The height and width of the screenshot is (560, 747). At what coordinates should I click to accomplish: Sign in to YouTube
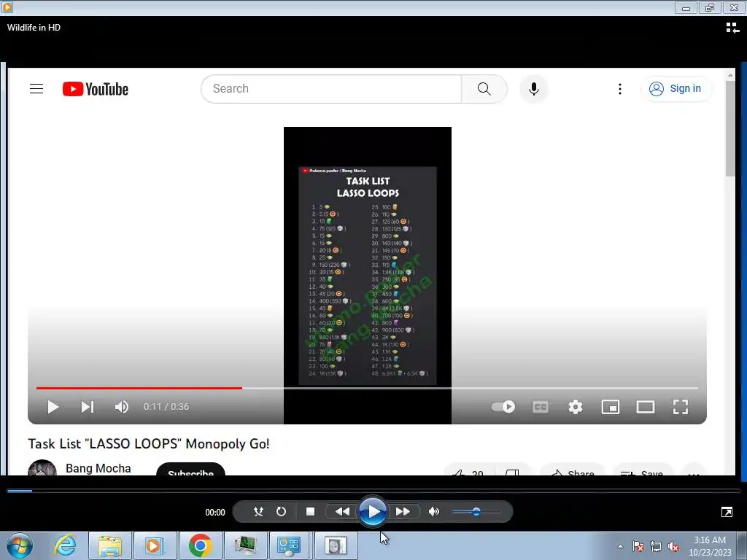676,88
